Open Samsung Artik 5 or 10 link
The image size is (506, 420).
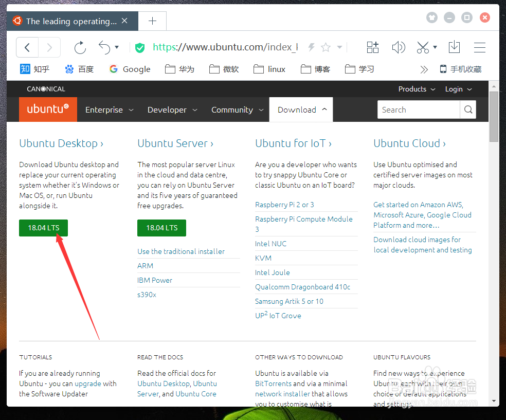pyautogui.click(x=289, y=301)
